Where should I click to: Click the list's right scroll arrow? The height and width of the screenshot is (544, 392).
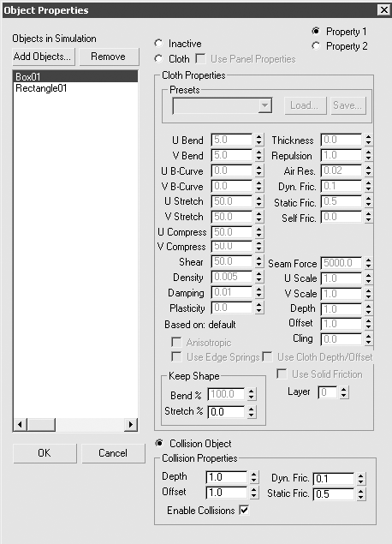[x=131, y=424]
